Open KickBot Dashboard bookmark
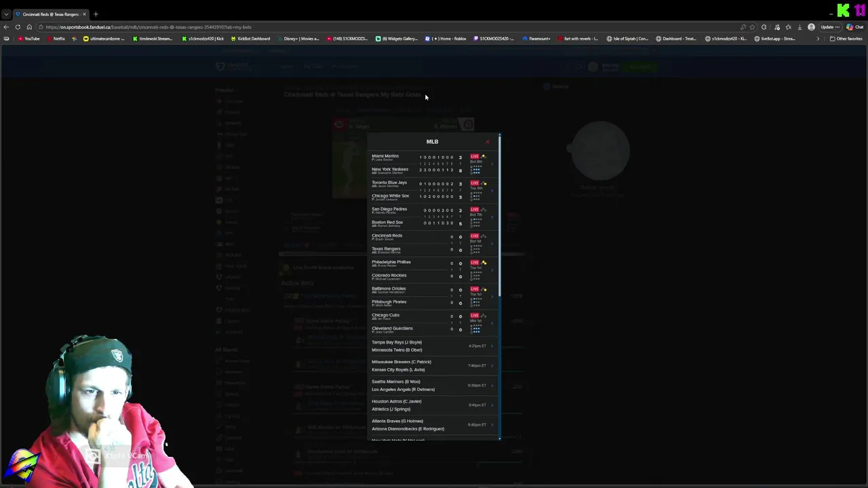This screenshot has width=868, height=488. pos(250,39)
